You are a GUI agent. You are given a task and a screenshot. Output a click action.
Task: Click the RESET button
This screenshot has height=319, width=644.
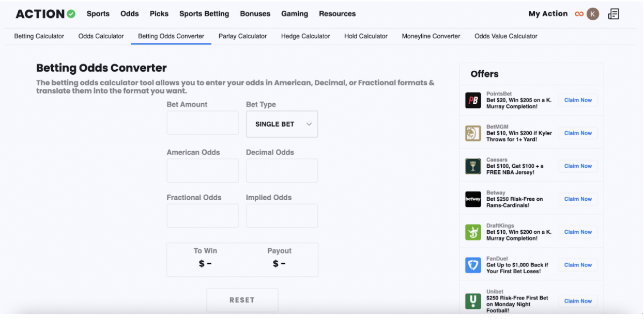[x=242, y=300]
